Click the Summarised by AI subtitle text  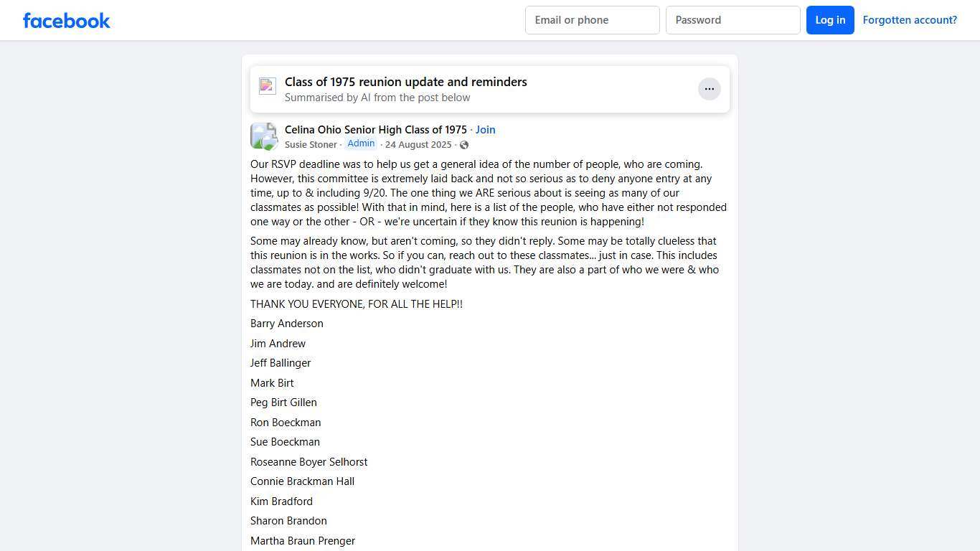(x=377, y=98)
